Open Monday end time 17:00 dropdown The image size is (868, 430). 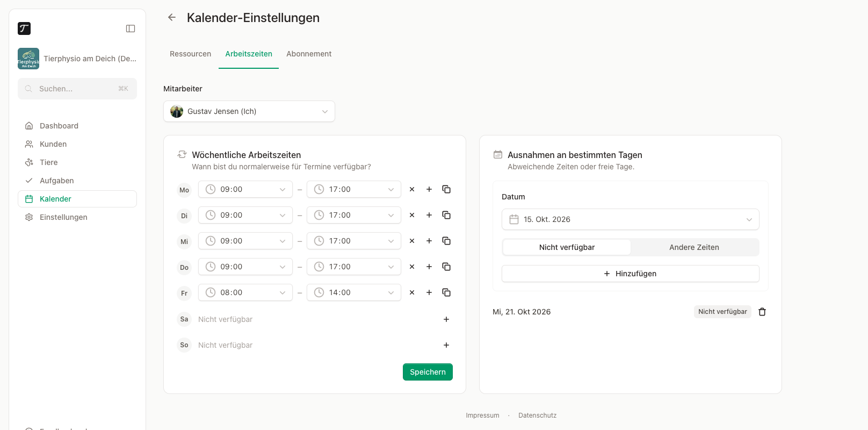(x=354, y=189)
